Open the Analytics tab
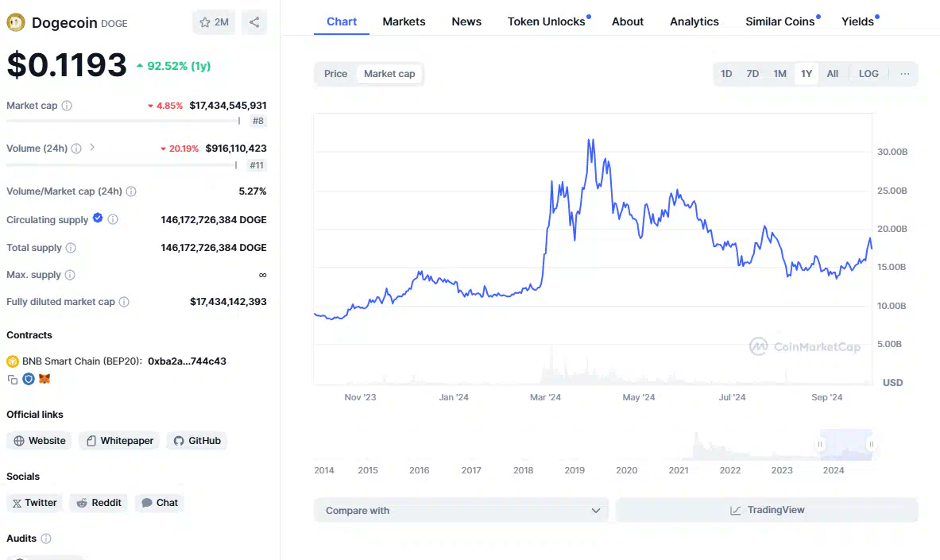 (x=694, y=21)
